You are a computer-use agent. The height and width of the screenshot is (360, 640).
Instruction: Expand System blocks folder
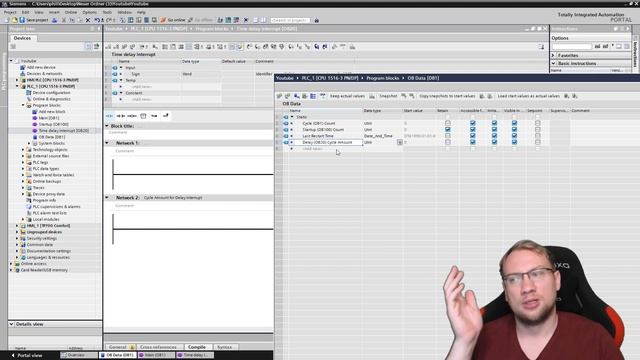(29, 143)
